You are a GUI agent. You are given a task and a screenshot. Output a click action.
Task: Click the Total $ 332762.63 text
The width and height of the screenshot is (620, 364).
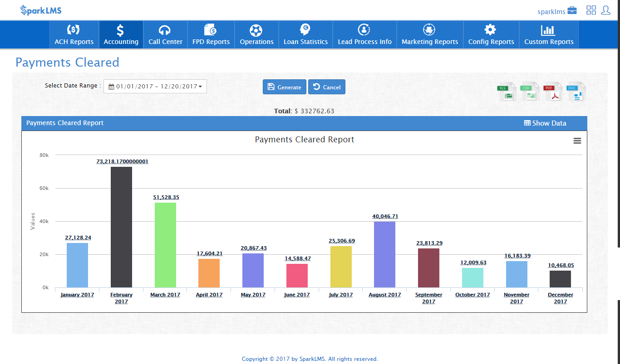304,111
